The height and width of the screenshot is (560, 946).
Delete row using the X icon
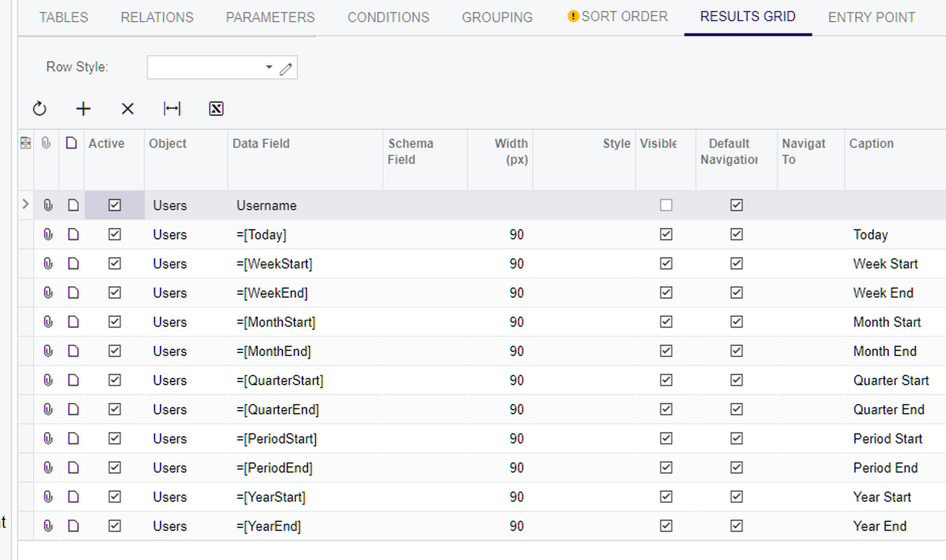pos(128,109)
